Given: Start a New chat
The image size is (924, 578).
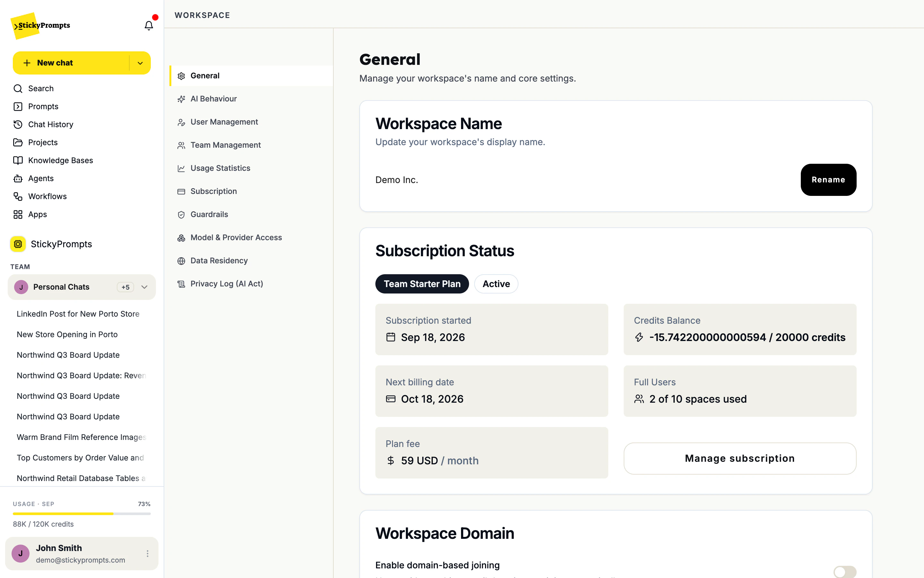Looking at the screenshot, I should pos(71,63).
